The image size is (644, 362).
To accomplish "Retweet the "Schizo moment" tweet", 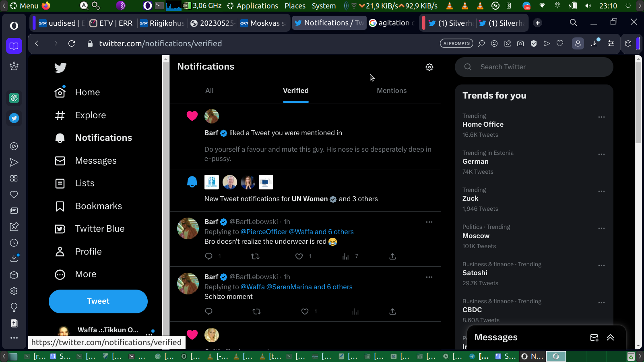I will click(256, 311).
